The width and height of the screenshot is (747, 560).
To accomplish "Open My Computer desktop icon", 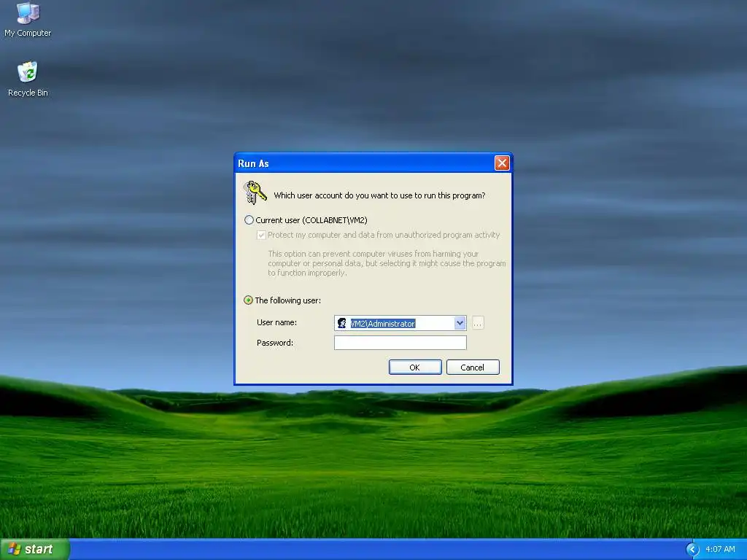I will point(28,19).
